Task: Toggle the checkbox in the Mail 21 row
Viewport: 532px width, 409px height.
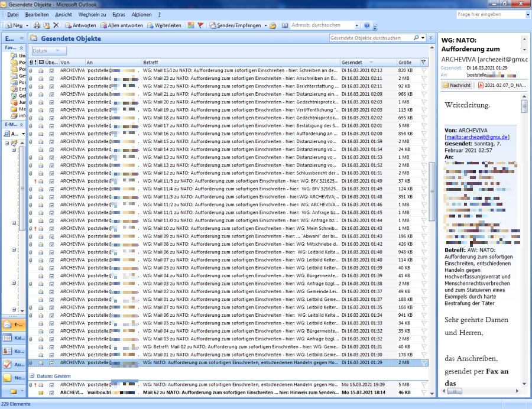Action: click(51, 95)
